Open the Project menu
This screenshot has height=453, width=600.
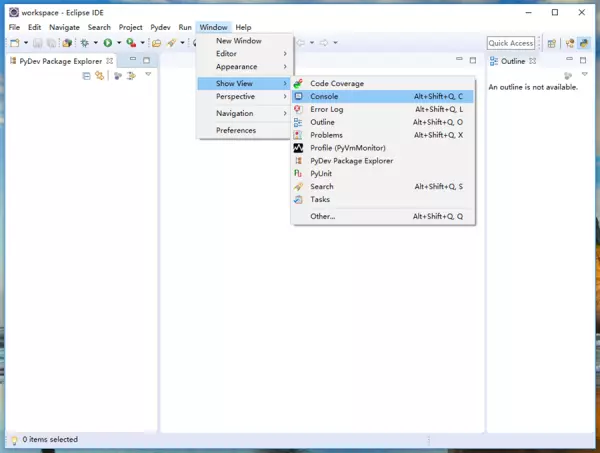(x=130, y=27)
